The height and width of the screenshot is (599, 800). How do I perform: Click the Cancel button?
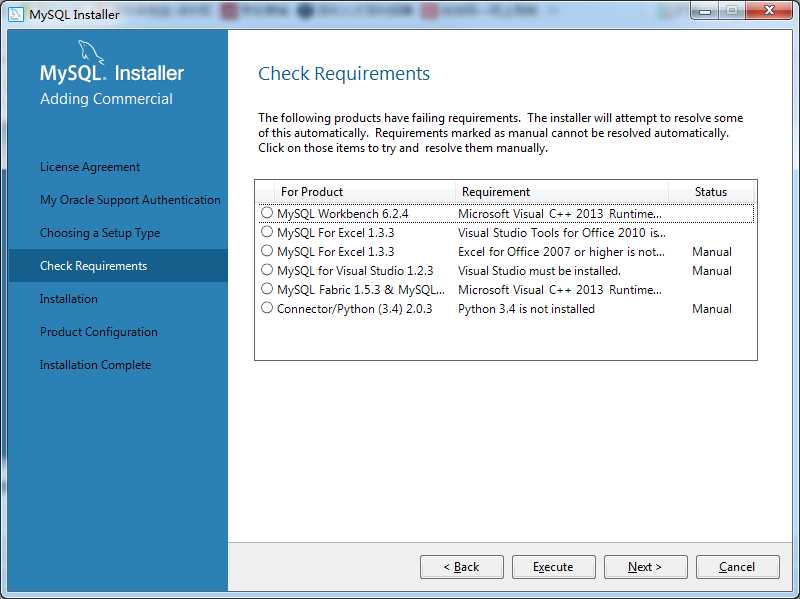pos(737,567)
